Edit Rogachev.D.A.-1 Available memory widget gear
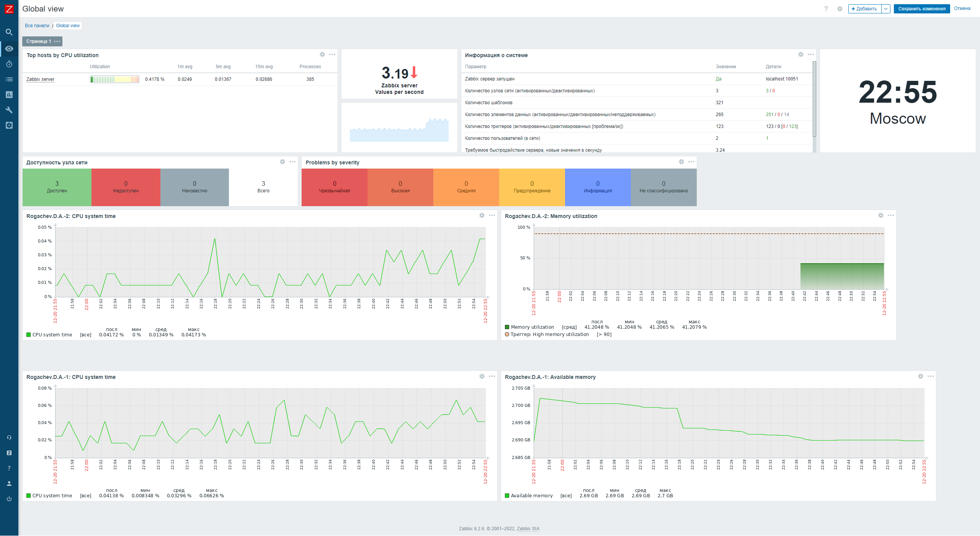The height and width of the screenshot is (536, 980). point(921,376)
